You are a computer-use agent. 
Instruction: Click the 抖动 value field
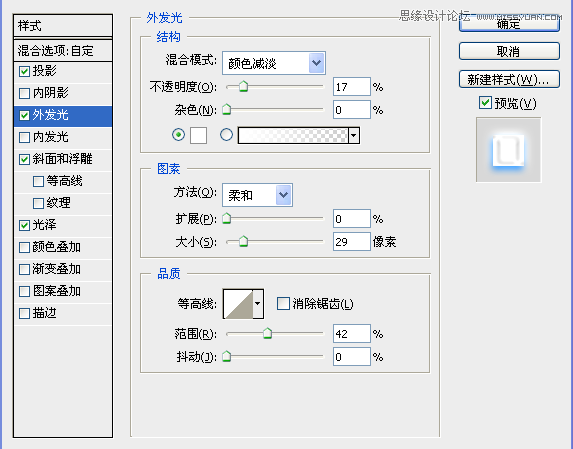point(352,356)
